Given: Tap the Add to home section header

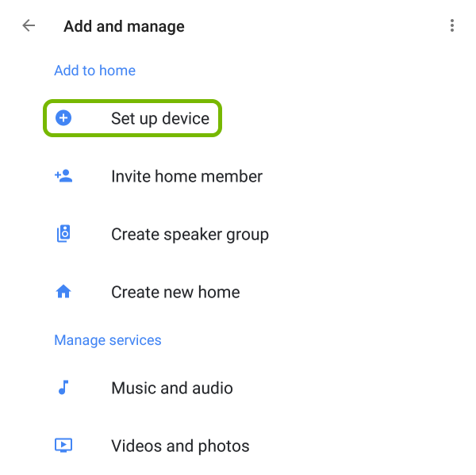Looking at the screenshot, I should point(94,71).
